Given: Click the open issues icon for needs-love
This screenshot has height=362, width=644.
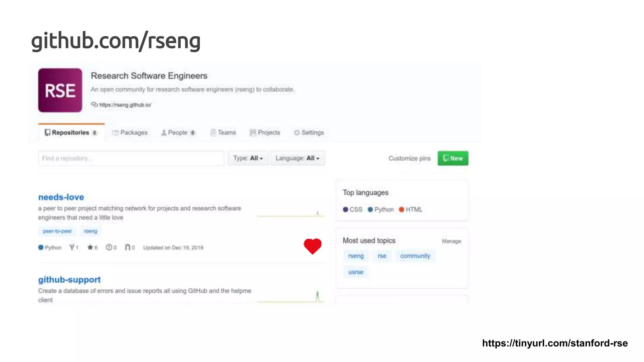Looking at the screenshot, I should [109, 247].
